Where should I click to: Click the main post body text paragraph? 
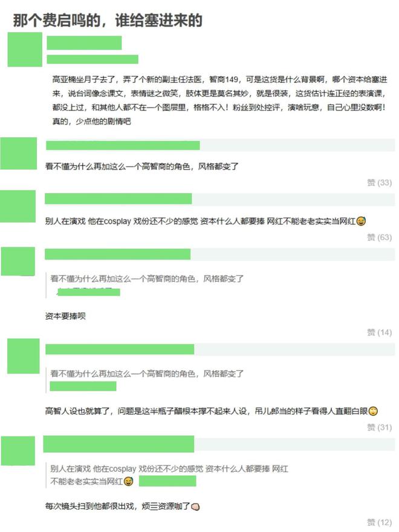click(x=220, y=100)
